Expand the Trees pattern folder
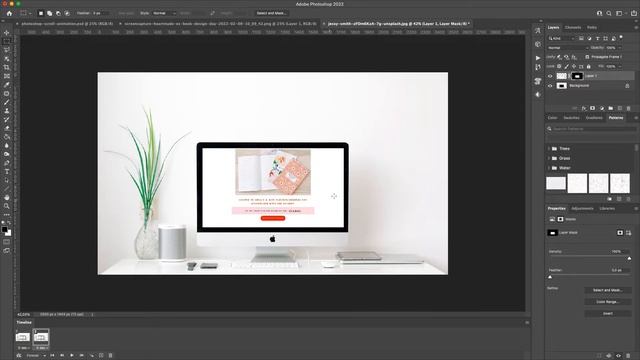Image resolution: width=640 pixels, height=360 pixels. [x=549, y=149]
